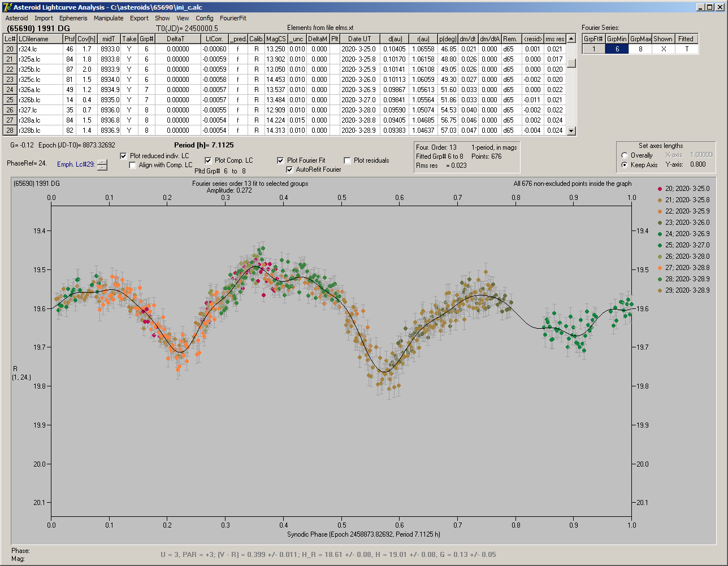Click the DeltaT column header
This screenshot has height=566, width=728.
coord(178,39)
